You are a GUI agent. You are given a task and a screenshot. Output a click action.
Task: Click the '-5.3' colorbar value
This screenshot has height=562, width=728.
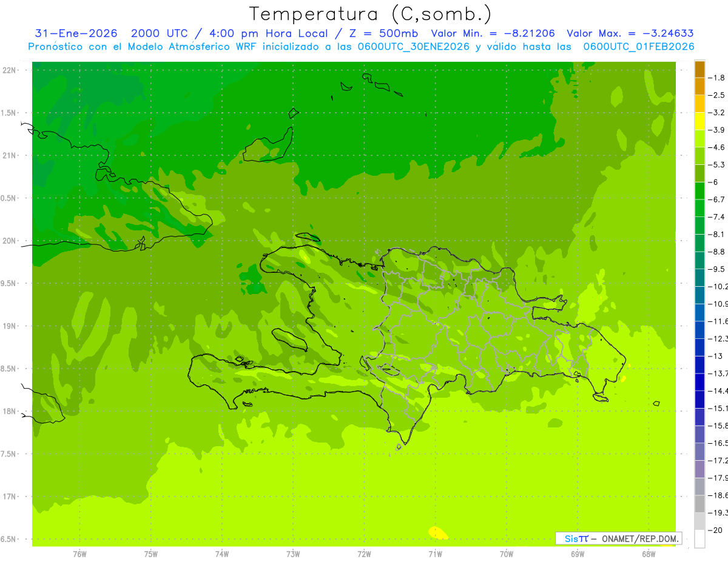(716, 164)
